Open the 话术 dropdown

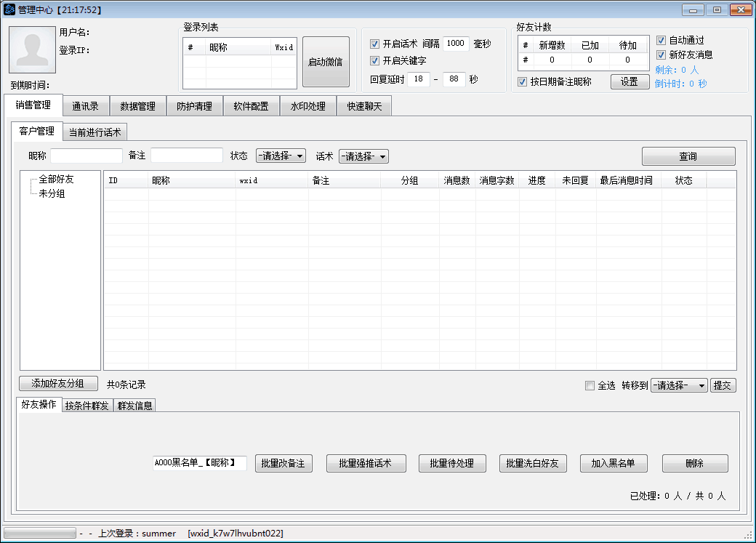pos(363,156)
